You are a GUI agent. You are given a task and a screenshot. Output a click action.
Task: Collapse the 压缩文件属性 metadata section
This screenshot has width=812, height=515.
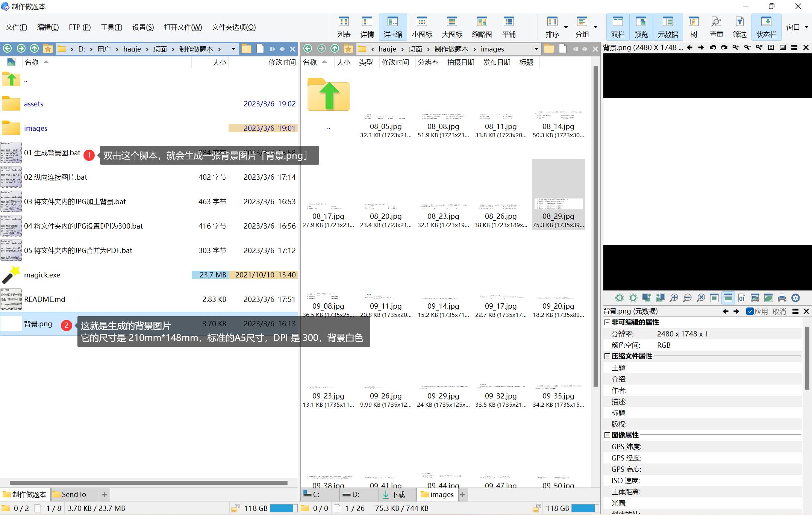[x=607, y=356]
